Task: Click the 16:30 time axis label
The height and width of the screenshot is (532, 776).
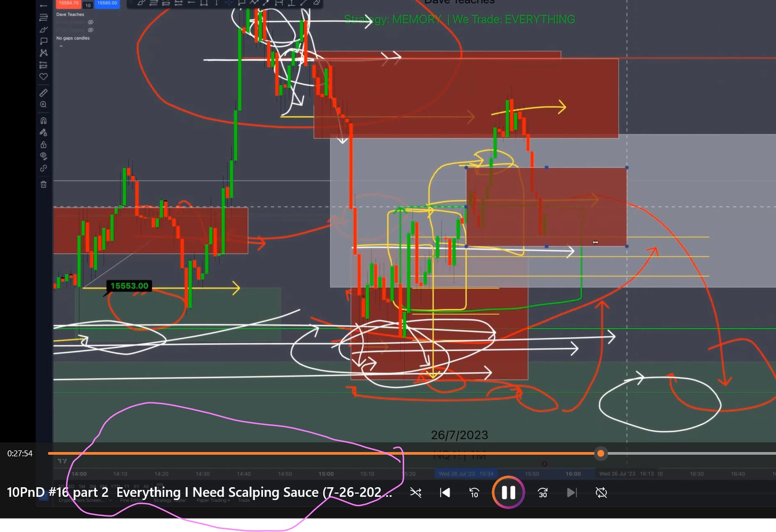Action: pyautogui.click(x=697, y=474)
